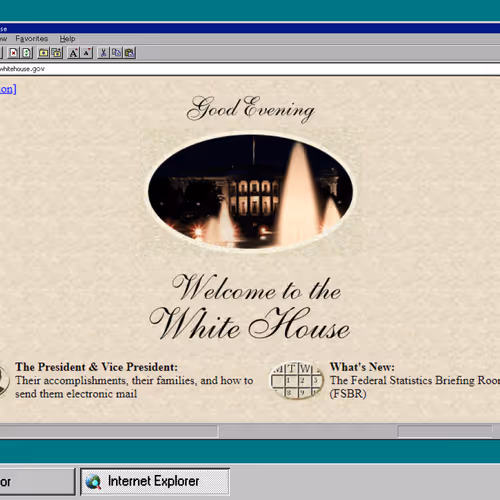This screenshot has height=500, width=500.
Task: Click the Welcome to the White House title
Action: 250,307
